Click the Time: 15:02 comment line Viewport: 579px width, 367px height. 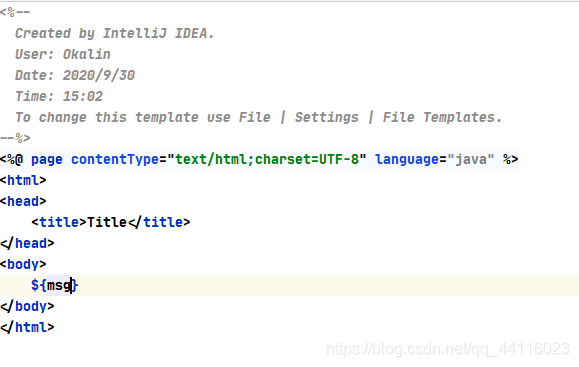59,96
